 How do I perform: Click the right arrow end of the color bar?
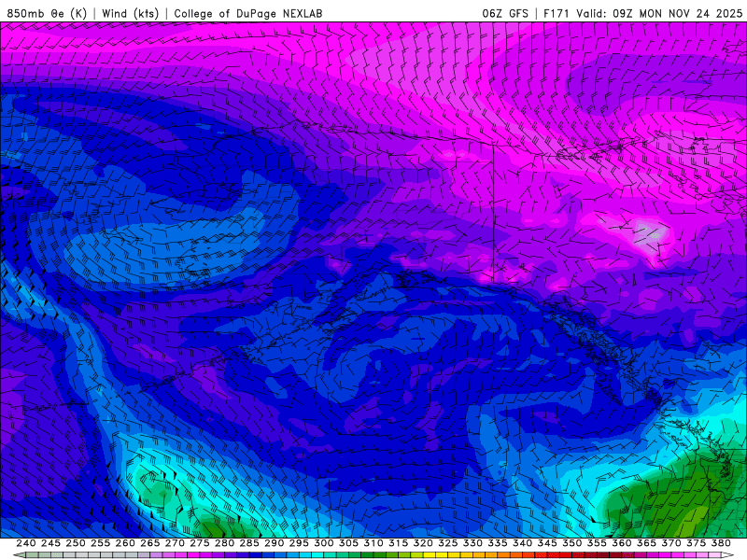pos(727,555)
